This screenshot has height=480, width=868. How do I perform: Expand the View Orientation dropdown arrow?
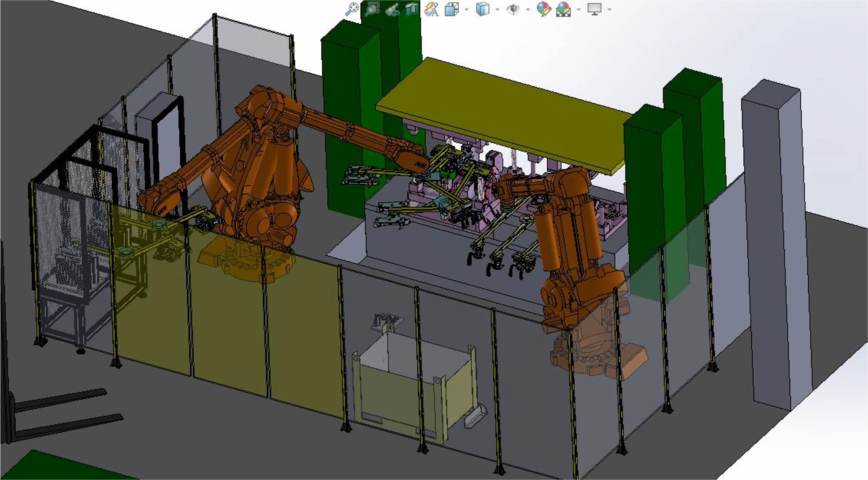[x=466, y=9]
